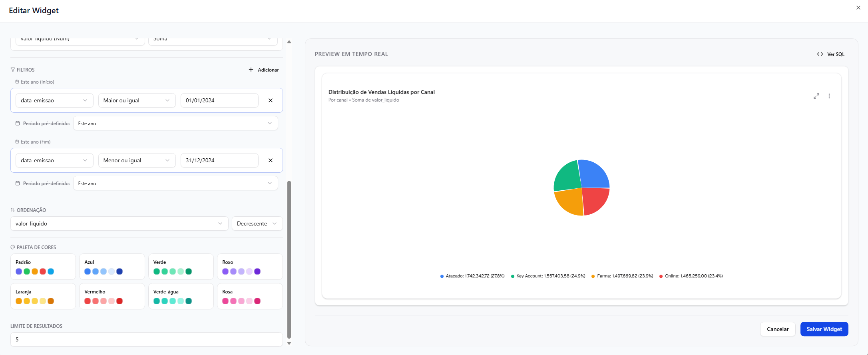This screenshot has width=868, height=355.
Task: Click the Cancelar button
Action: tap(777, 329)
